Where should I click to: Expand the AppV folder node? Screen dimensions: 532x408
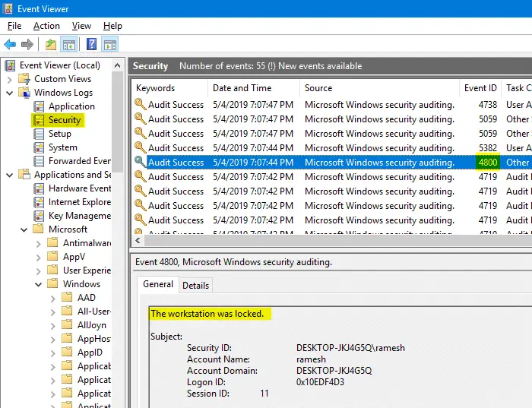point(38,258)
